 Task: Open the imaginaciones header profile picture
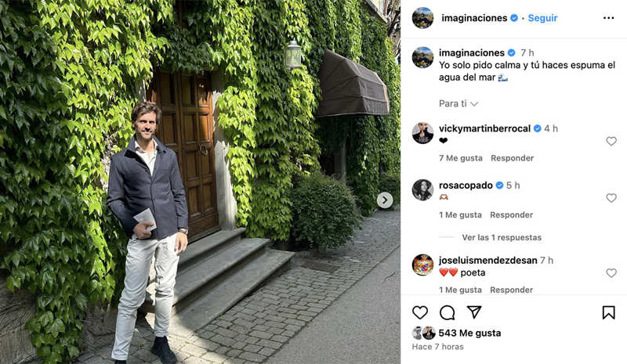tap(422, 18)
